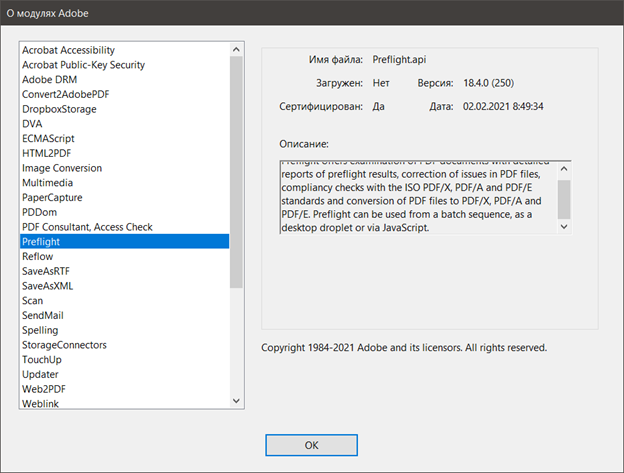Click the file name Preflight.api
Screen dimensions: 624x473
399,59
